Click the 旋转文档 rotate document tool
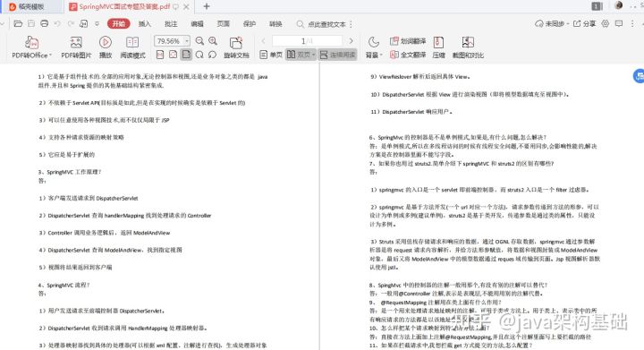Image resolution: width=644 pixels, height=350 pixels. coord(236,47)
